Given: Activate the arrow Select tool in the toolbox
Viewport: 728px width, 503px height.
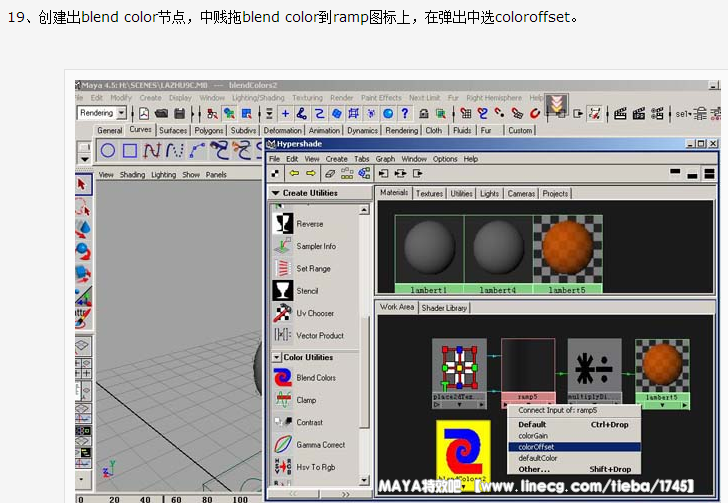Looking at the screenshot, I should [x=82, y=184].
